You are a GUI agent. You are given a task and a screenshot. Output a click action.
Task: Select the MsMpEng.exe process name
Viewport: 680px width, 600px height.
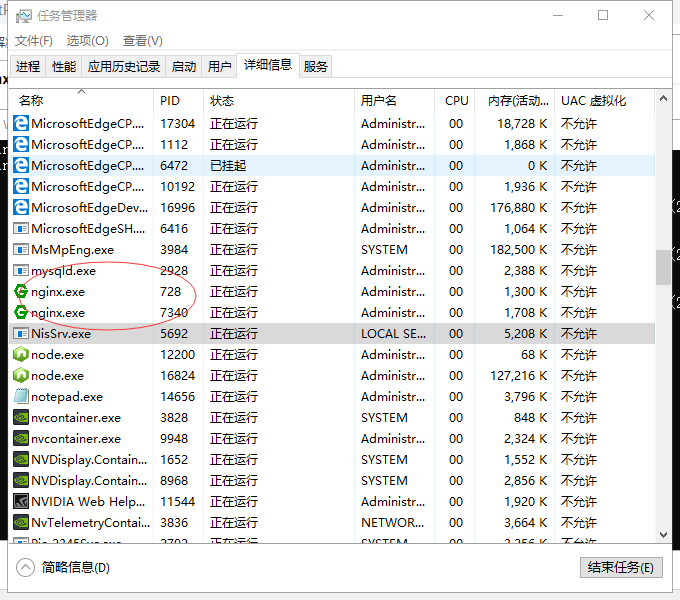(x=72, y=250)
